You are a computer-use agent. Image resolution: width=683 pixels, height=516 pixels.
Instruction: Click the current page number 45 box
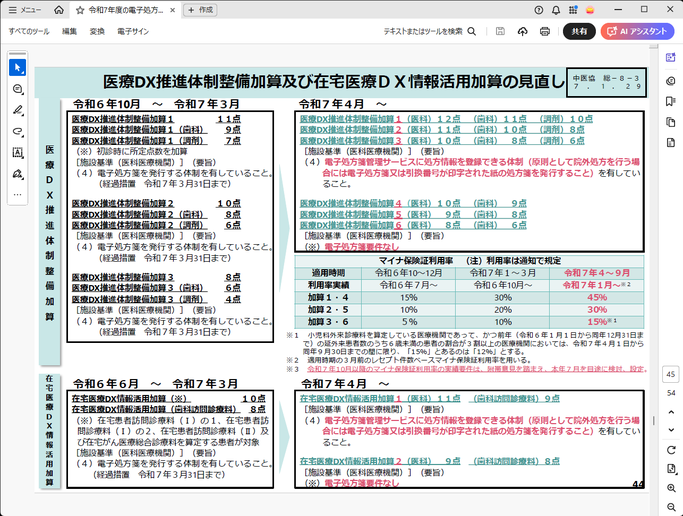pyautogui.click(x=671, y=374)
